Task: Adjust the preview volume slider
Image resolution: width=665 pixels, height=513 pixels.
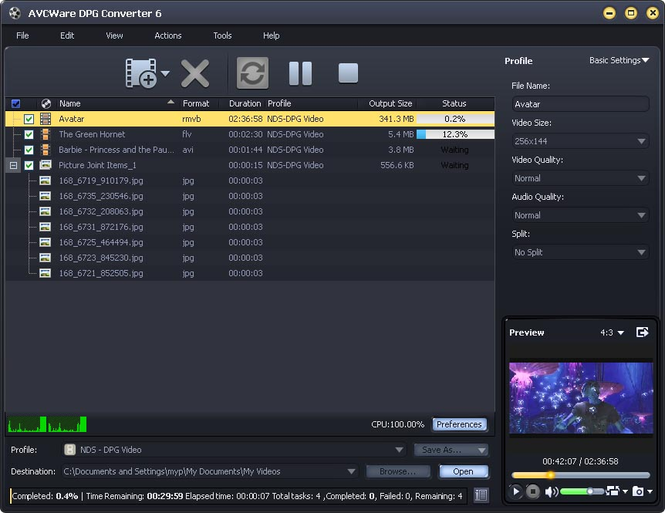Action: [x=582, y=491]
